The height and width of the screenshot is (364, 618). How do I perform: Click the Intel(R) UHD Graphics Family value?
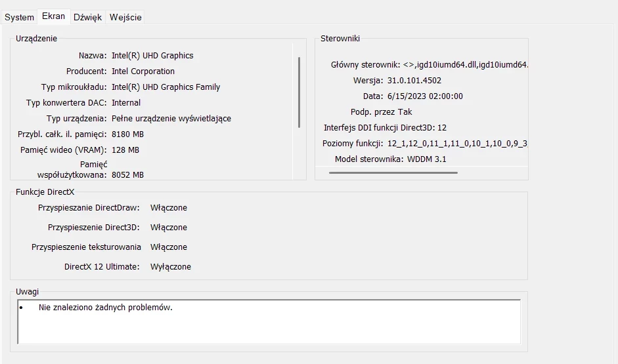coord(166,87)
